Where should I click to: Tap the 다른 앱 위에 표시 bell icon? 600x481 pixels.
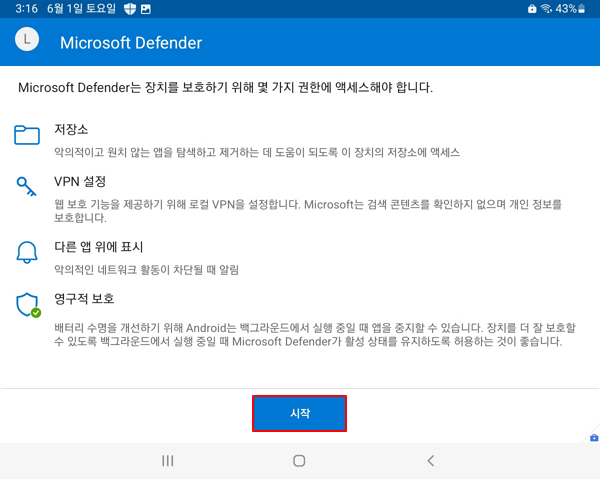point(27,252)
